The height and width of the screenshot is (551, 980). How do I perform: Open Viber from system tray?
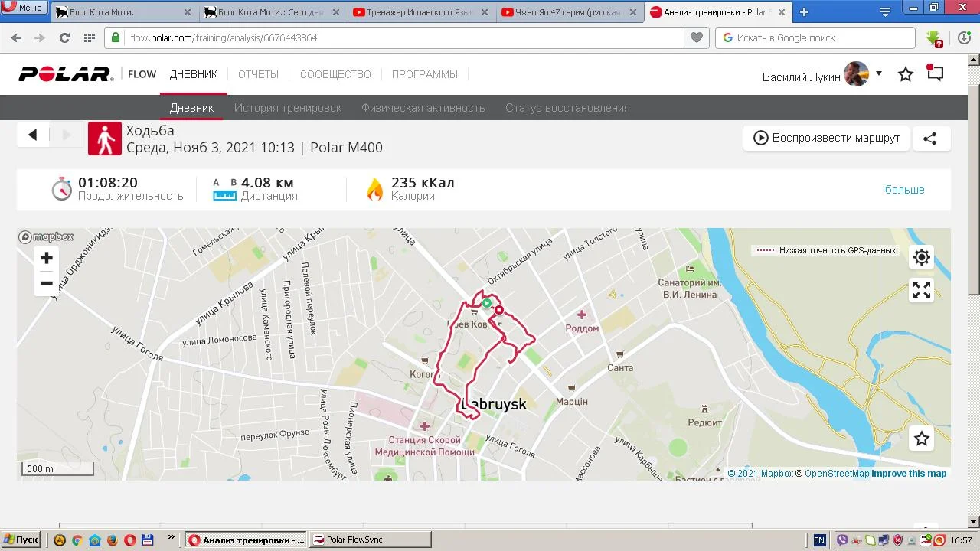point(843,540)
